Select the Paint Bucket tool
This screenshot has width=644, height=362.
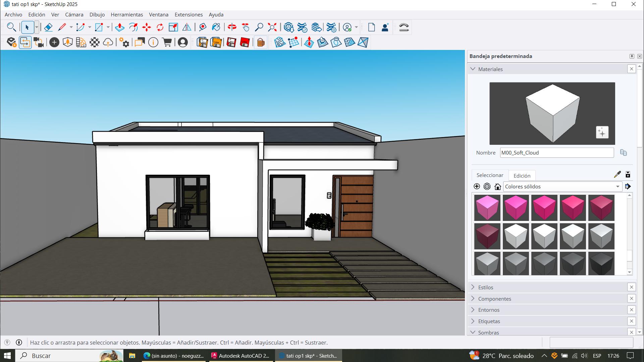pyautogui.click(x=216, y=27)
